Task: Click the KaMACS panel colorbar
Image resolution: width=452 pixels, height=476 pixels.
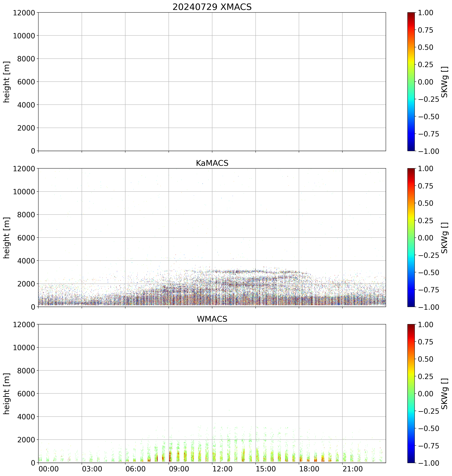Action: (x=411, y=238)
